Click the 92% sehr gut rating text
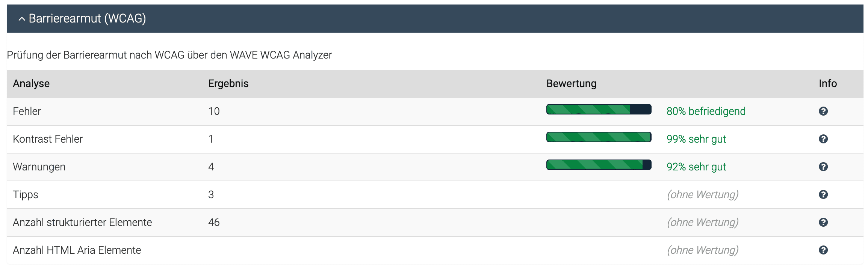 pyautogui.click(x=696, y=167)
